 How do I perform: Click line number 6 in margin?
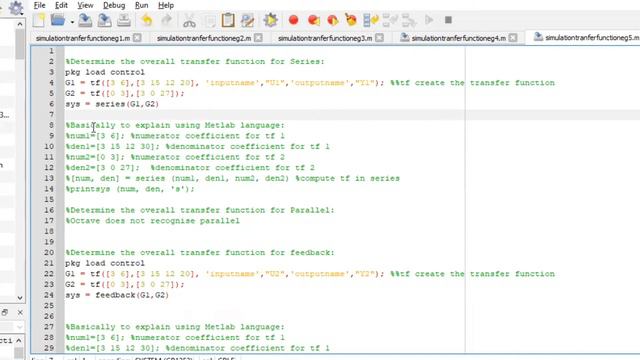(x=51, y=104)
